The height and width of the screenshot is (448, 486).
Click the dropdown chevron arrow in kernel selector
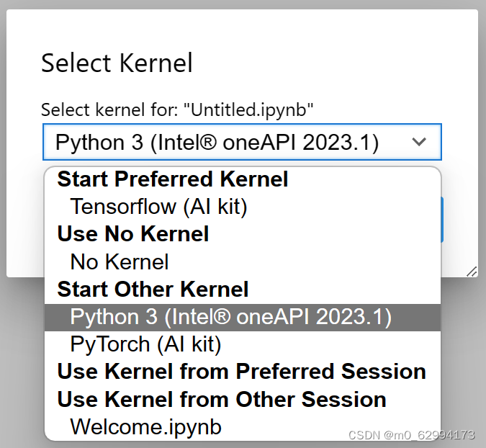click(419, 143)
